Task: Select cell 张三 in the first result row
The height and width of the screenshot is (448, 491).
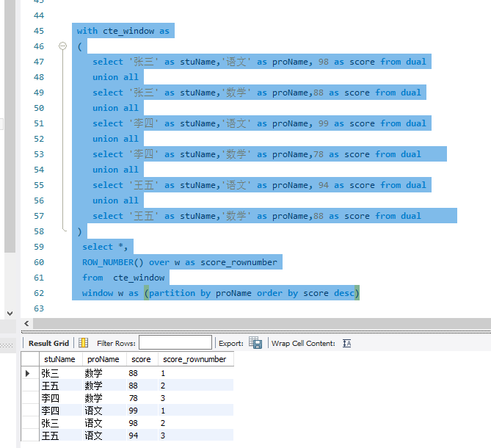Action: pyautogui.click(x=61, y=373)
